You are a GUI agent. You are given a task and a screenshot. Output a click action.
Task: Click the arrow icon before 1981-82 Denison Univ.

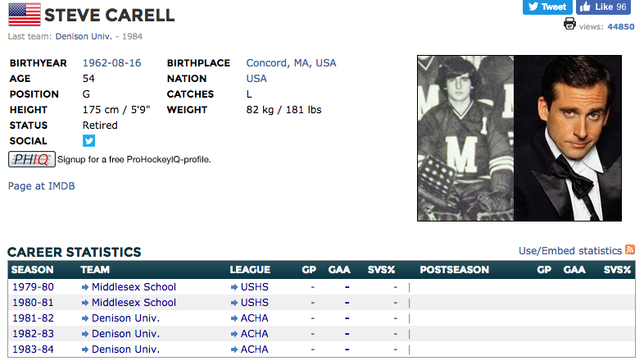85,318
